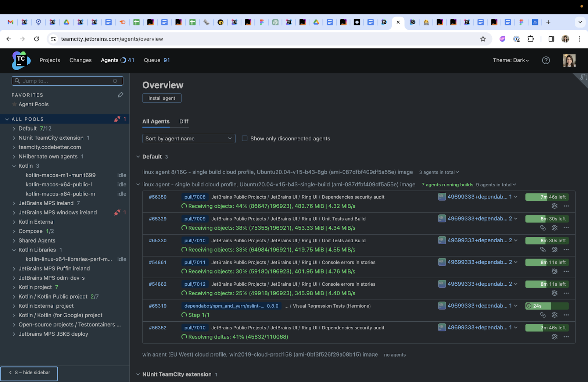Open build link #56350

(158, 197)
